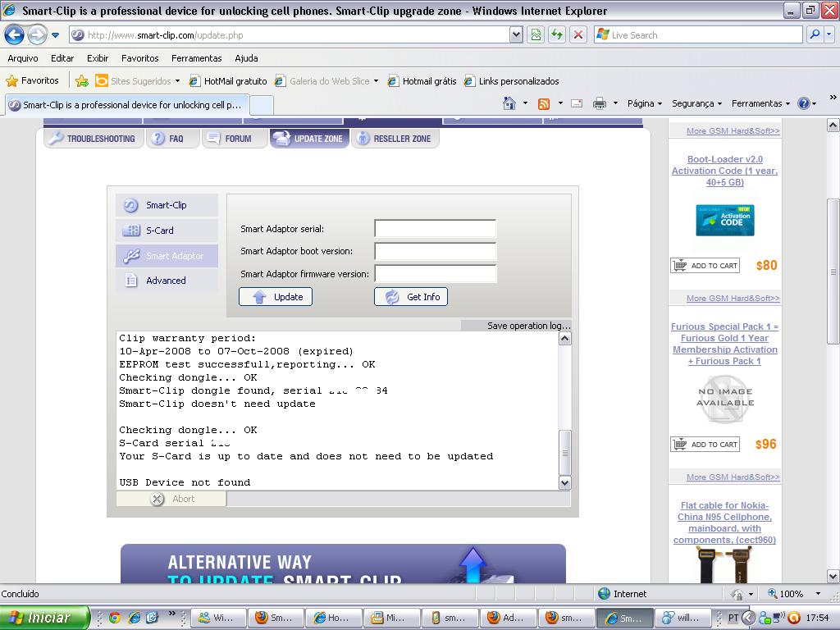Open the Favoritos menu
Viewport: 840px width, 630px height.
pos(139,58)
